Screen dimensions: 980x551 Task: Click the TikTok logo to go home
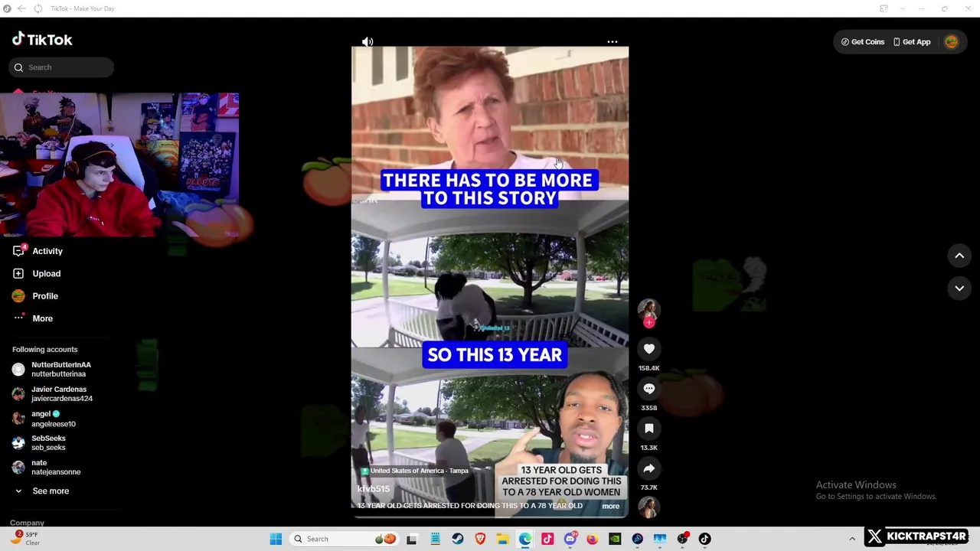coord(42,40)
